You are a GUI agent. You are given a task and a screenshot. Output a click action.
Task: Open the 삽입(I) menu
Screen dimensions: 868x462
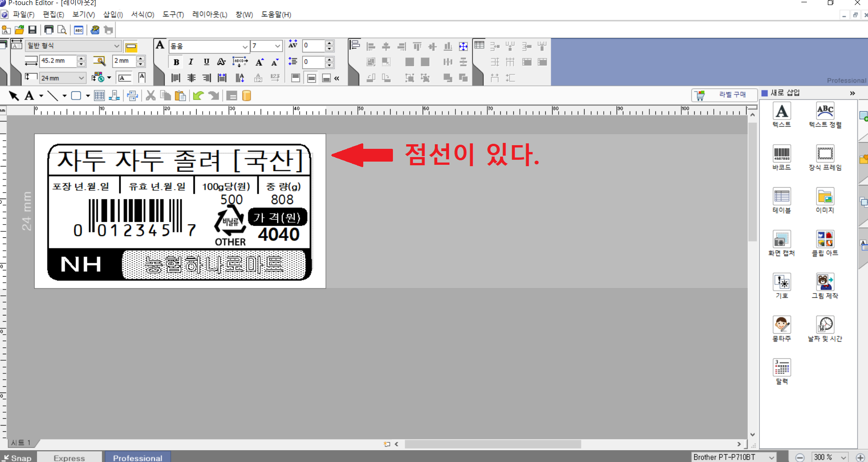113,15
